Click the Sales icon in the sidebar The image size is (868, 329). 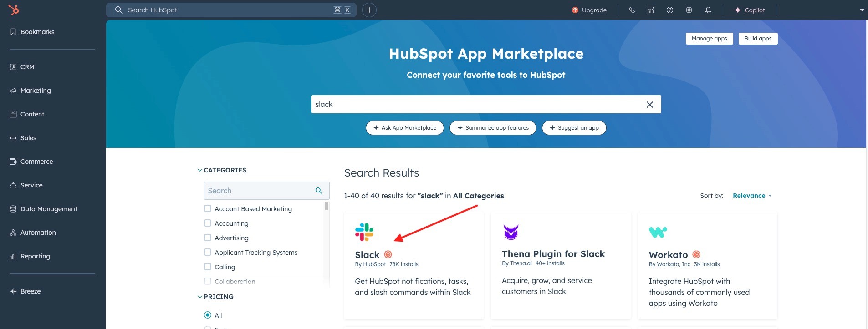13,138
